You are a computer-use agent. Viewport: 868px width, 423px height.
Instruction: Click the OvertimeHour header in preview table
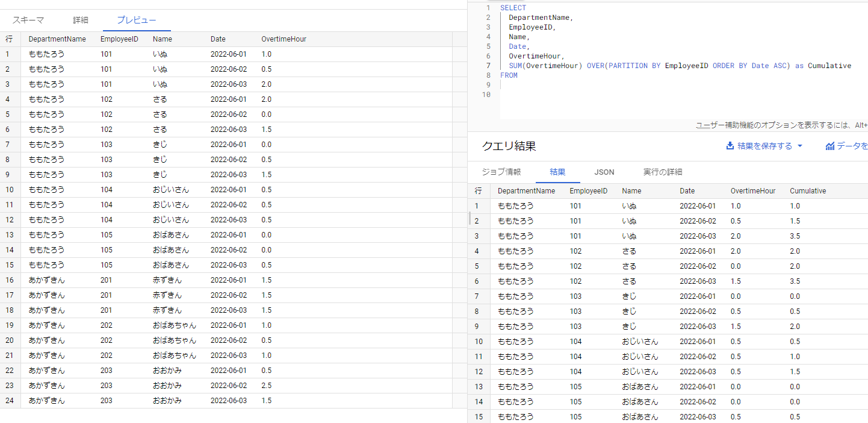(x=284, y=39)
